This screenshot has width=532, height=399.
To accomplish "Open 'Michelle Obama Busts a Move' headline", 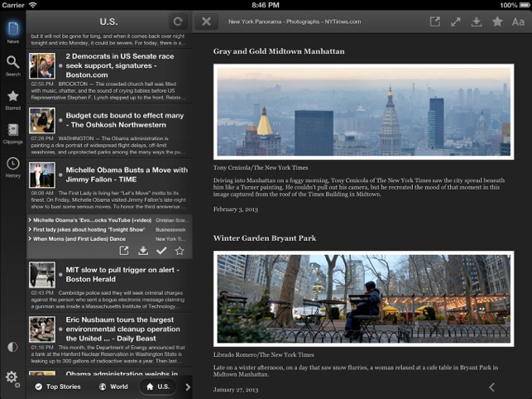I will tap(127, 175).
